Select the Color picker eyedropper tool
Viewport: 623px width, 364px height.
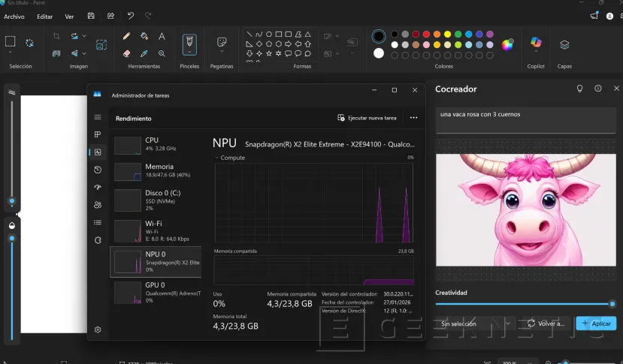tap(144, 53)
